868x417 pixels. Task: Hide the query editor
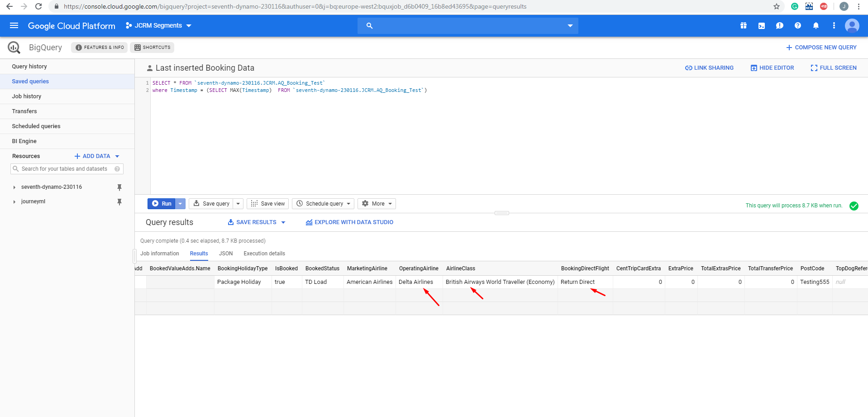pyautogui.click(x=772, y=68)
